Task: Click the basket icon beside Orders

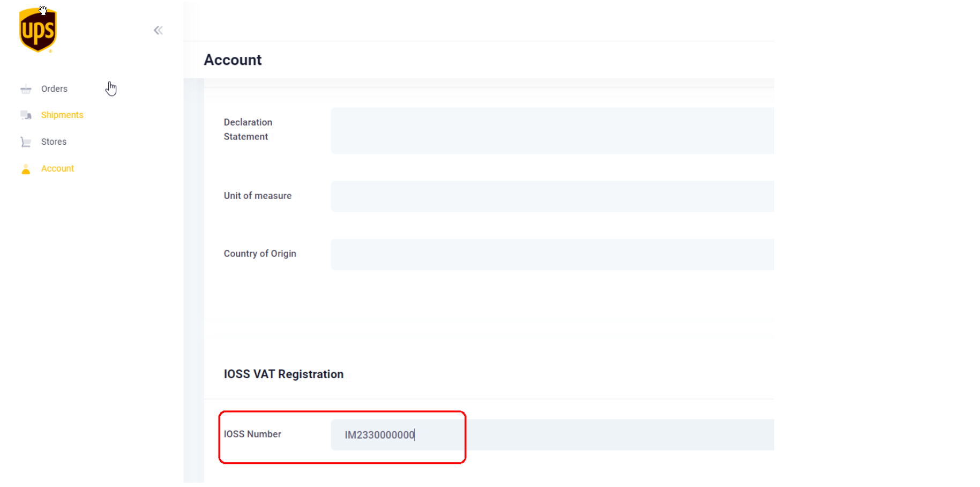Action: pos(26,89)
